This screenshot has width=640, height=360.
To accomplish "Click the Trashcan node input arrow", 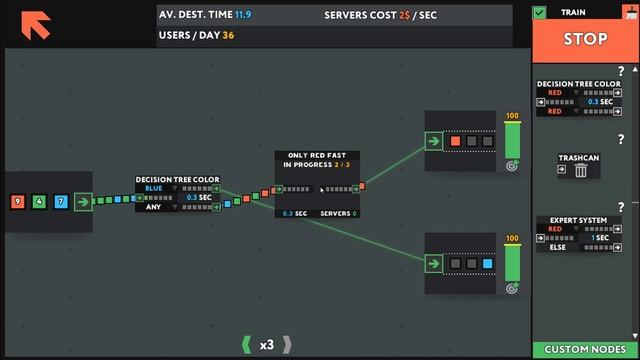I will coord(562,169).
